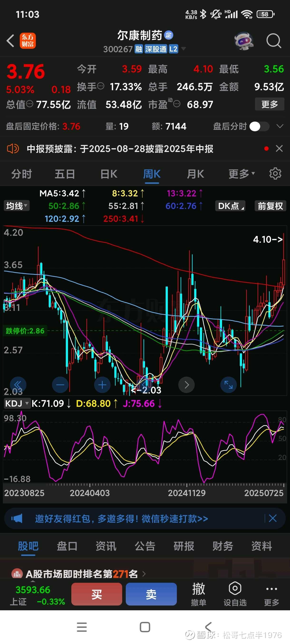The image size is (290, 644).
Task: Tap the Android recent apps menu
Action: [82, 627]
